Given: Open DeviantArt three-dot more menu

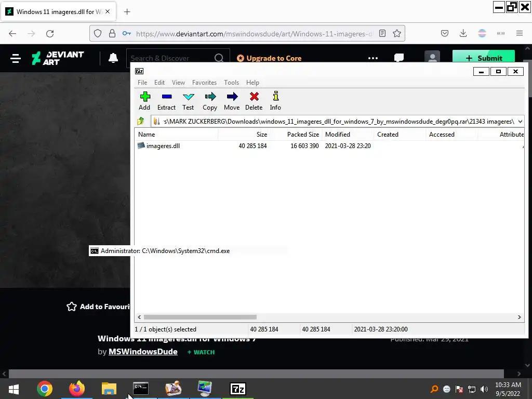Looking at the screenshot, I should [373, 58].
